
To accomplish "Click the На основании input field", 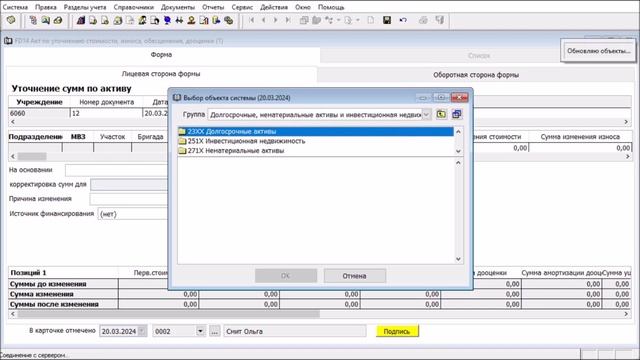I will coord(117,170).
